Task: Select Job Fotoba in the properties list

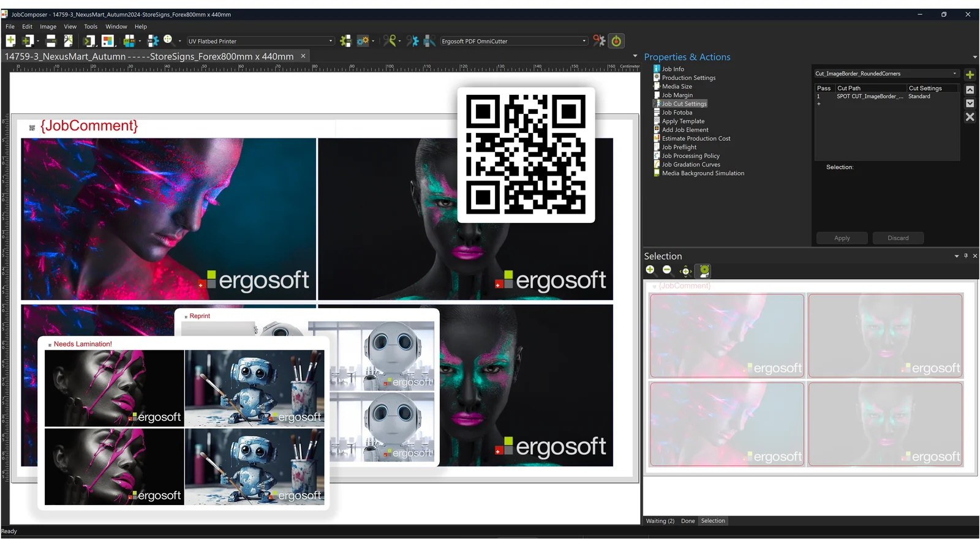Action: (x=677, y=113)
